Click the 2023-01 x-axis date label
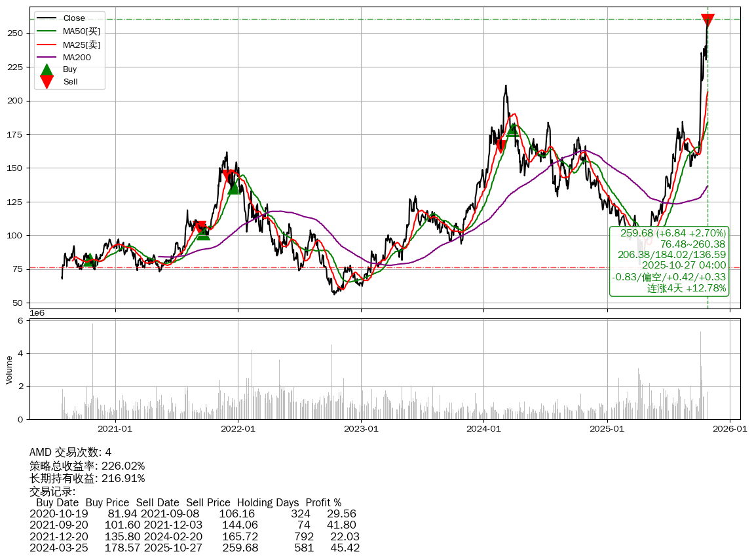Image resolution: width=754 pixels, height=560 pixels. pyautogui.click(x=361, y=429)
